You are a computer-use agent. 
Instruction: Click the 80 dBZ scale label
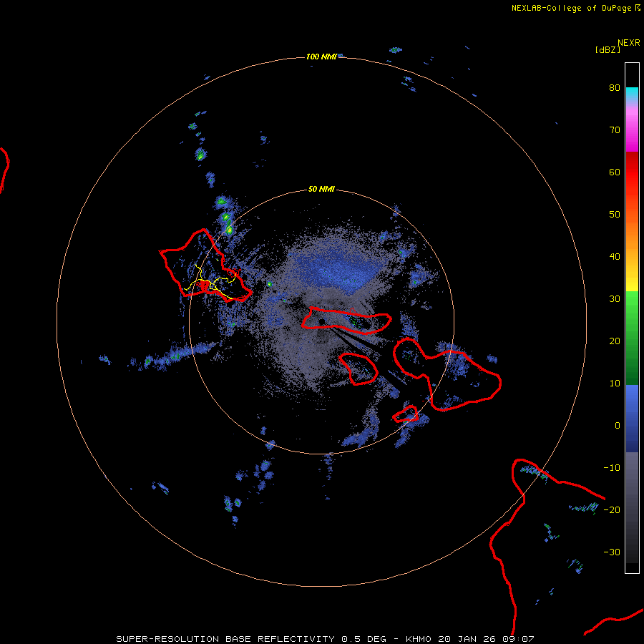(615, 87)
